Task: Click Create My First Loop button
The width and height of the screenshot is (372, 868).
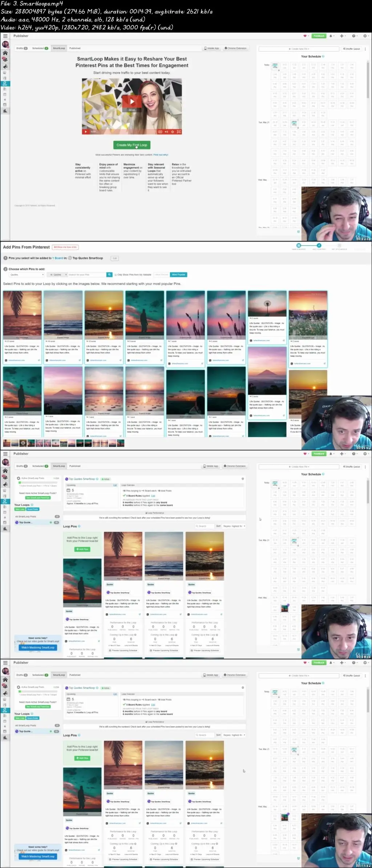Action: 132,145
